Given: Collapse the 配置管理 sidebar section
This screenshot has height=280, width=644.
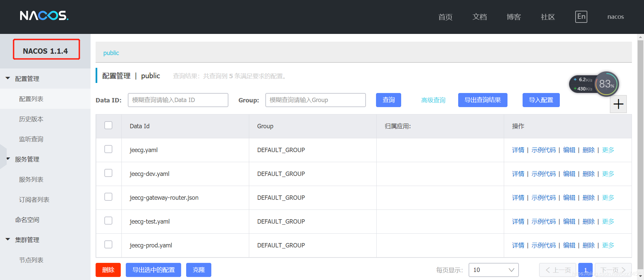Looking at the screenshot, I should coord(8,78).
